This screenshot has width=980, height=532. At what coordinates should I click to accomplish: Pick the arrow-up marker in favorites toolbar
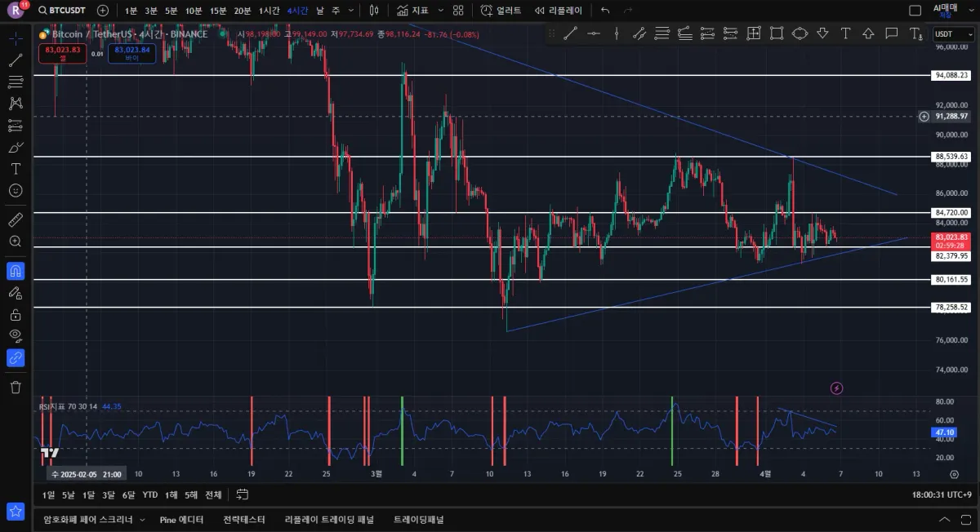[x=868, y=33]
